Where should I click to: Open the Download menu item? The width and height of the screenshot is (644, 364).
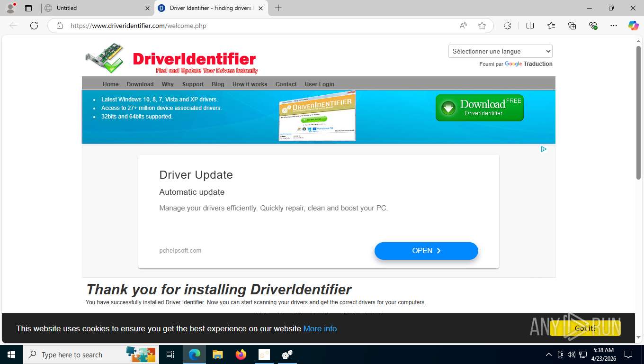140,84
